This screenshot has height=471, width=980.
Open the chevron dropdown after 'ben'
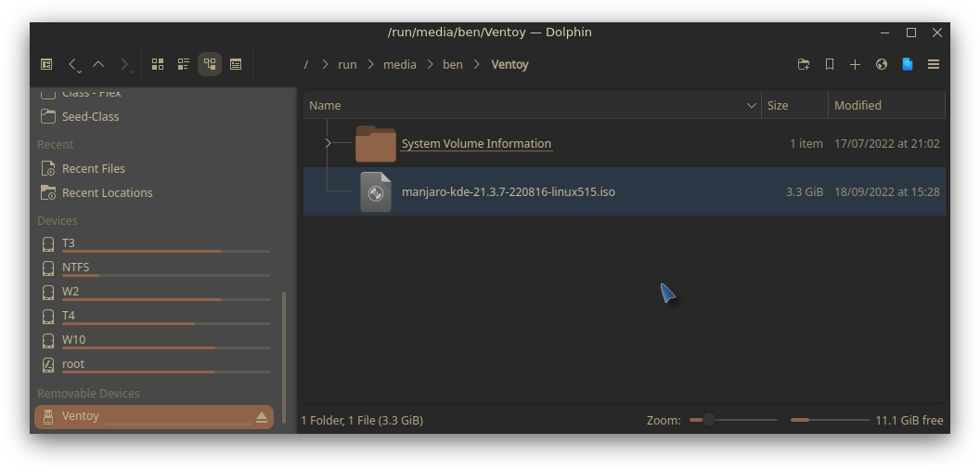pos(478,64)
